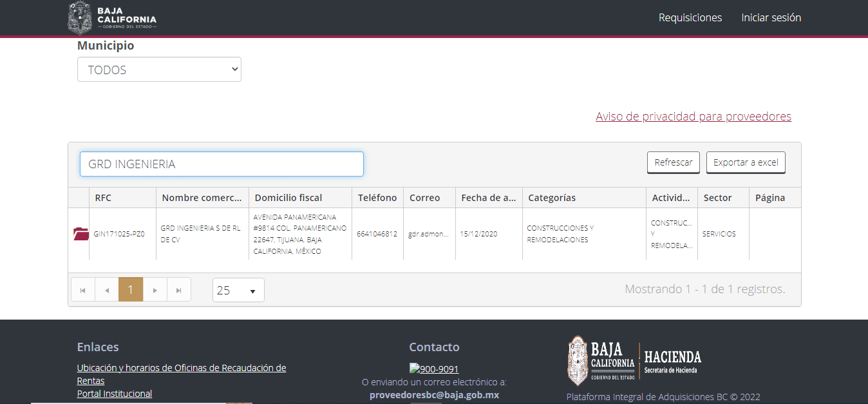The height and width of the screenshot is (404, 868).
Task: Click the Enlaces footer heading
Action: tap(98, 347)
